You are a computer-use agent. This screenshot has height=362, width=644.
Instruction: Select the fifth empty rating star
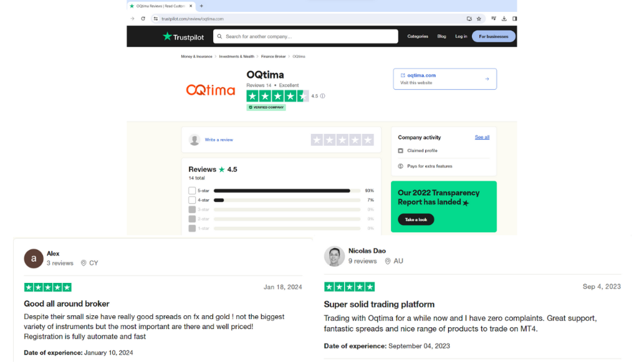pyautogui.click(x=368, y=140)
